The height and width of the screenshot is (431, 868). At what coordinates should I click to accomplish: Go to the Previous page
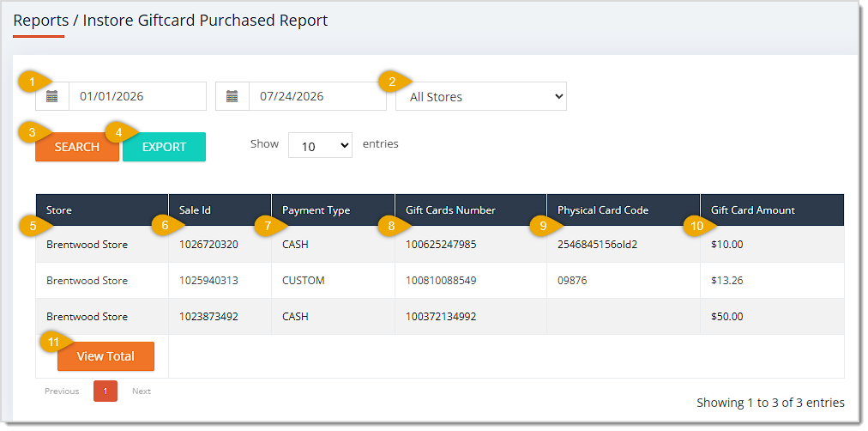[x=62, y=392]
